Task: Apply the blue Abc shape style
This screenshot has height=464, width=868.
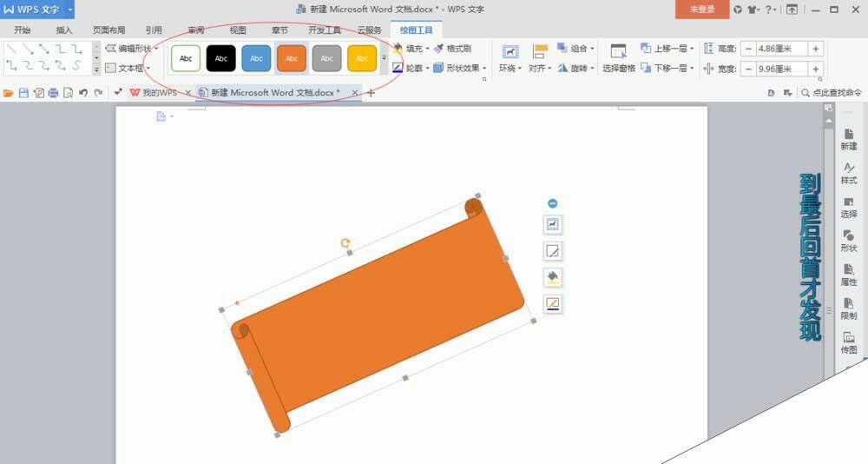Action: pyautogui.click(x=256, y=58)
